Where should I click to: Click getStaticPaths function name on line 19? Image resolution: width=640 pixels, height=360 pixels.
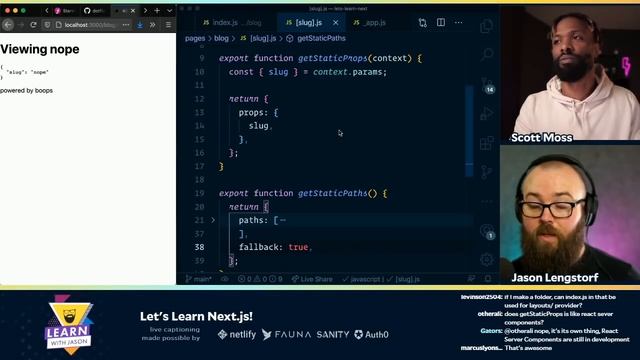332,193
